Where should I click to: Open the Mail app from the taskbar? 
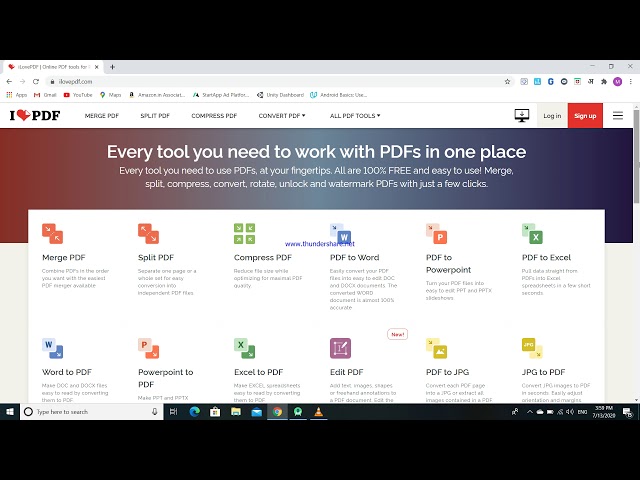pos(257,412)
